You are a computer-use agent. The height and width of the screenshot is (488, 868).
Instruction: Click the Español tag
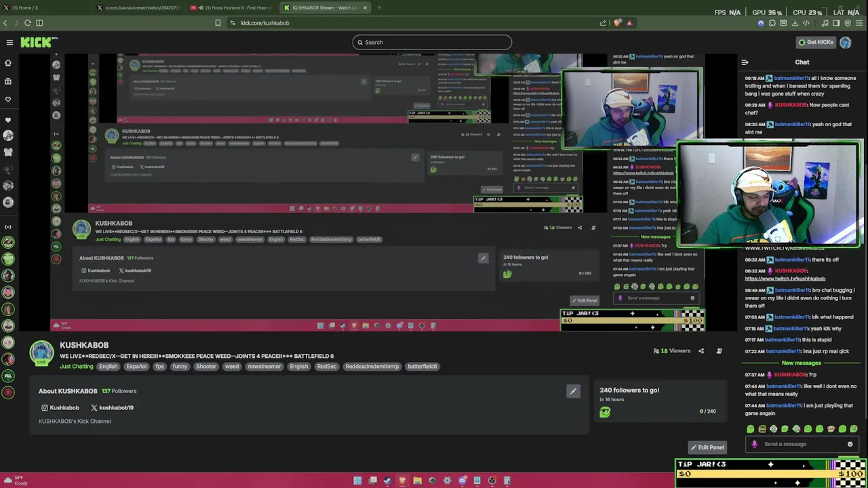point(136,367)
